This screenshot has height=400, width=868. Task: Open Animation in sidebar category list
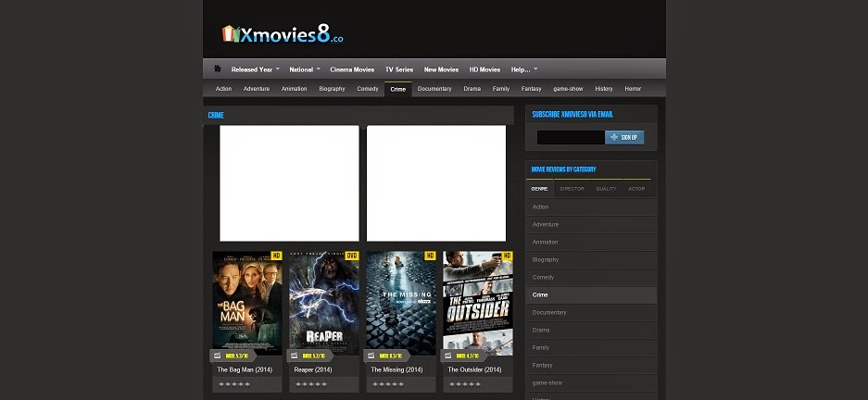(591, 243)
